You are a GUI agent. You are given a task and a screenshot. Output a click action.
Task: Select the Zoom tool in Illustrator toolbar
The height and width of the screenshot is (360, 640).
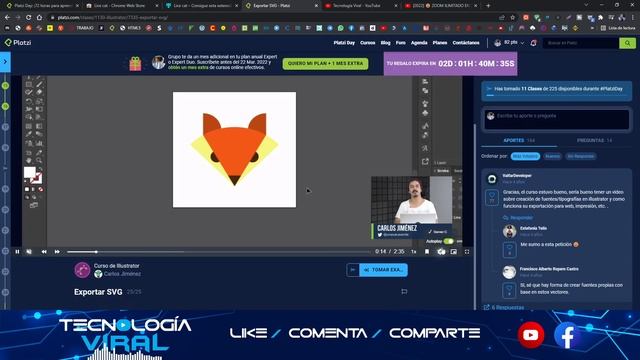tap(39, 160)
